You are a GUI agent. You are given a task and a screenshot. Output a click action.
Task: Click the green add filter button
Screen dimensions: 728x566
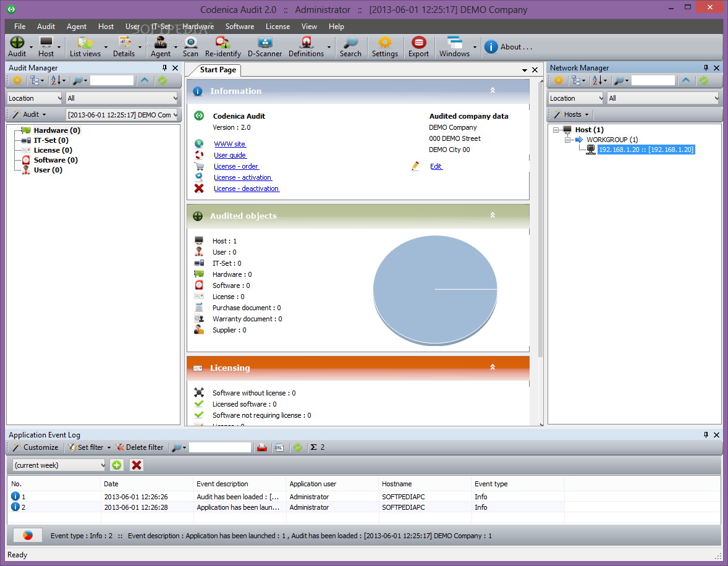[x=117, y=465]
